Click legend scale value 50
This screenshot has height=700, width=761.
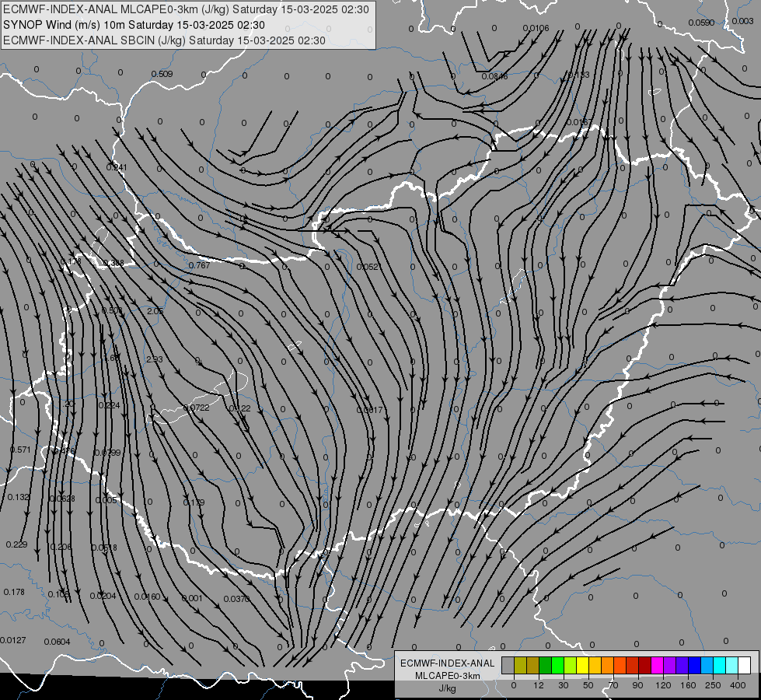tap(588, 685)
